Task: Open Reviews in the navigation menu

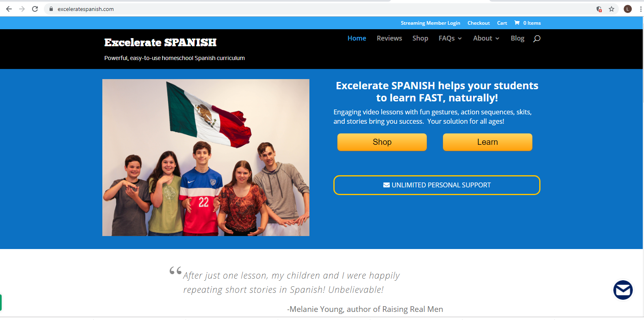Action: click(389, 38)
